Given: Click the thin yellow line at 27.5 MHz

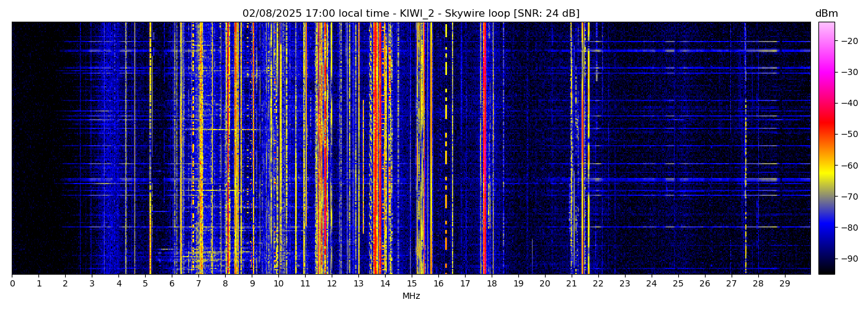Looking at the screenshot, I should point(745,149).
